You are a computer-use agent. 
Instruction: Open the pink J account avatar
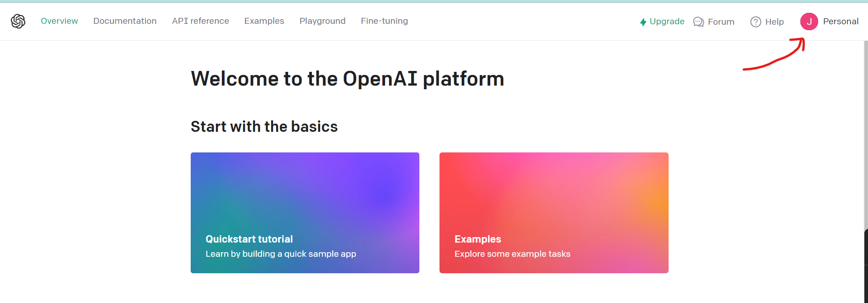(809, 22)
